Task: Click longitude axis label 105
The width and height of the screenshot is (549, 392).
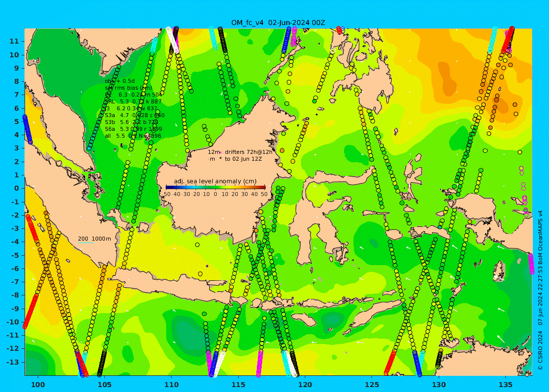Action: pos(105,385)
